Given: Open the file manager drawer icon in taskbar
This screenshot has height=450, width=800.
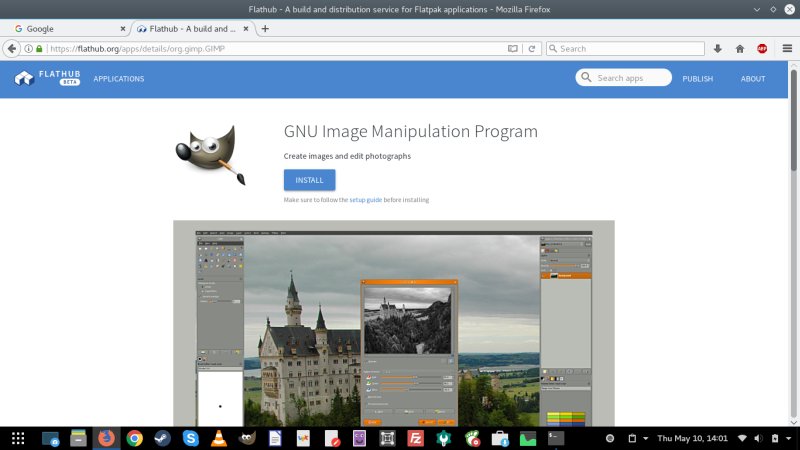Looking at the screenshot, I should coord(78,438).
